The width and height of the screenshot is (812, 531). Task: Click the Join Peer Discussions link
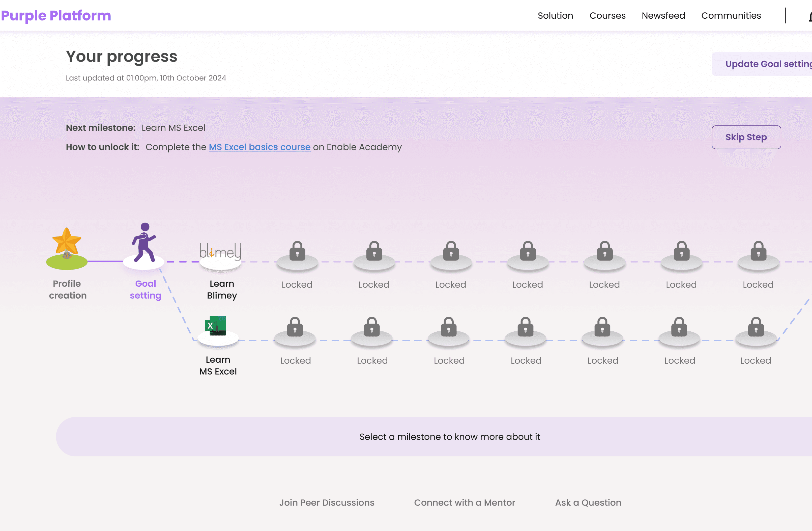point(327,502)
